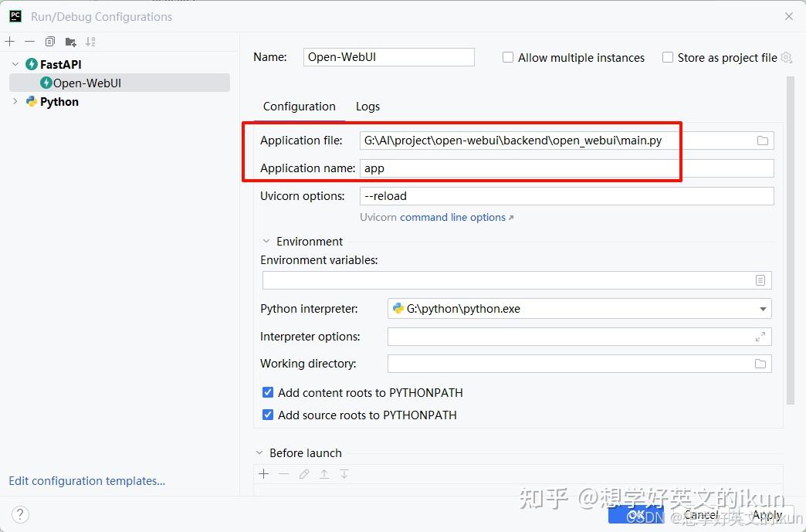Copy the selected configuration
Screen dimensions: 806x532
pyautogui.click(x=50, y=42)
